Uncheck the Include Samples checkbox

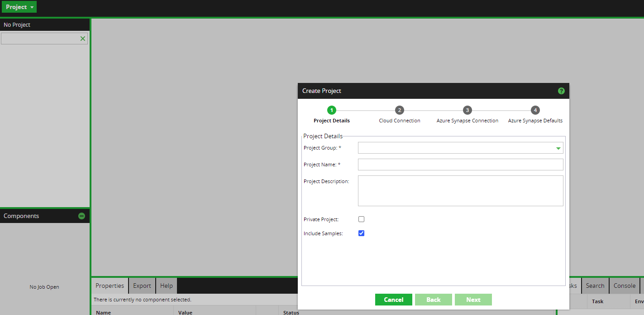click(361, 233)
